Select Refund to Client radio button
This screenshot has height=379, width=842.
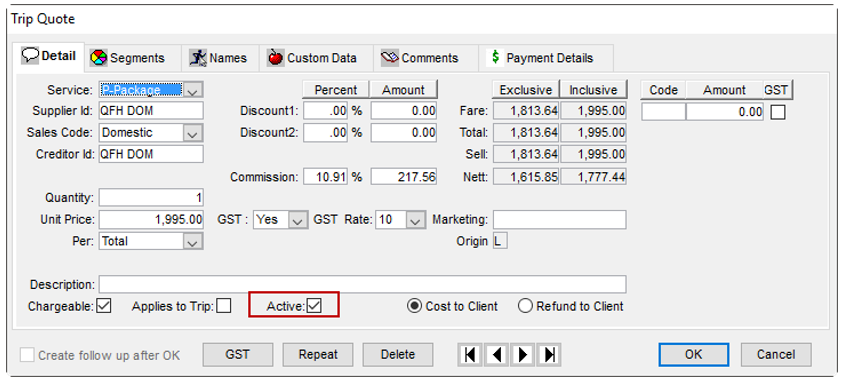point(525,306)
